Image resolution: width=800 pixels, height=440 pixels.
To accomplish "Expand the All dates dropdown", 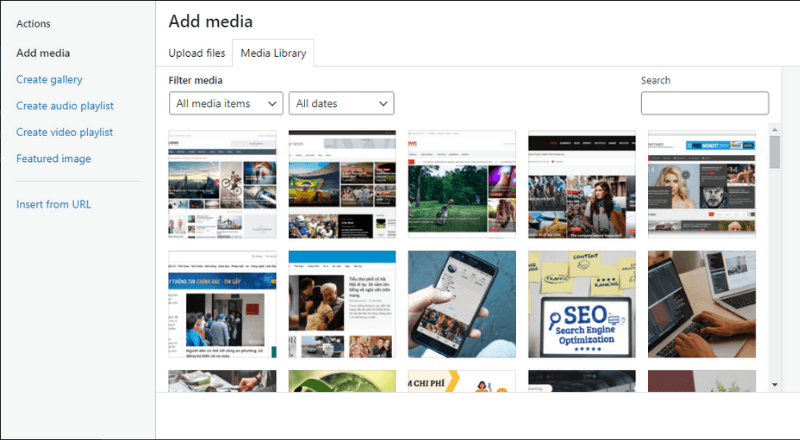I will tap(341, 104).
